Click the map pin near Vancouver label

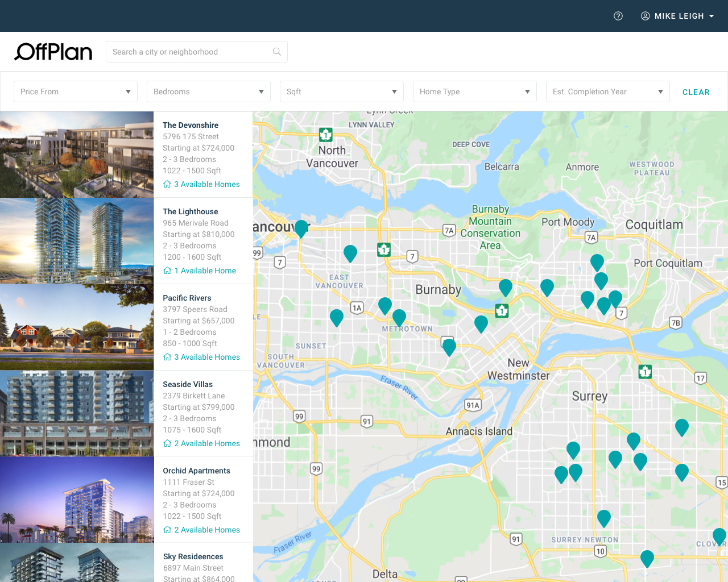pos(301,228)
